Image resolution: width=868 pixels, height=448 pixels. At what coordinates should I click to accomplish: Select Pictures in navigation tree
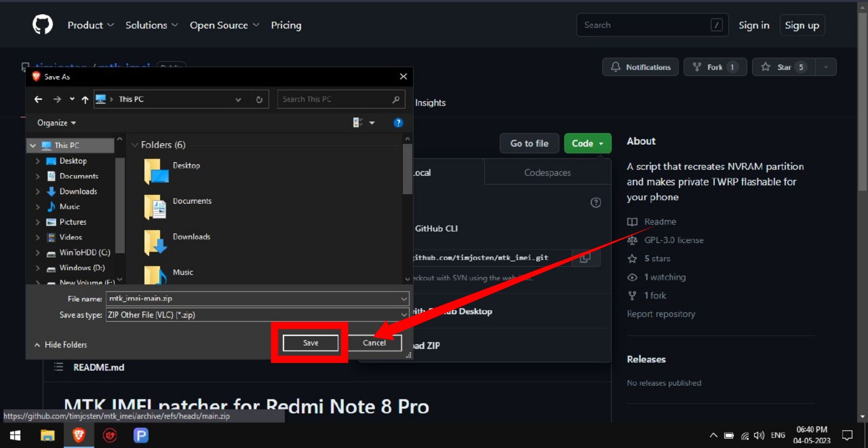(73, 222)
